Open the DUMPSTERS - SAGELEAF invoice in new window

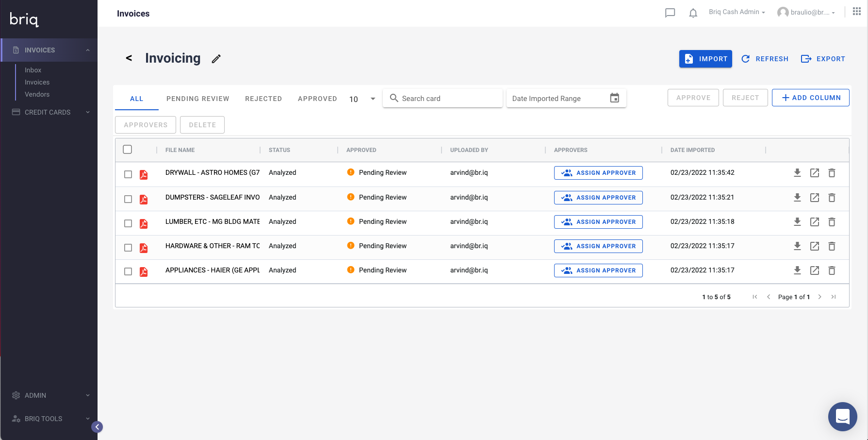[815, 197]
